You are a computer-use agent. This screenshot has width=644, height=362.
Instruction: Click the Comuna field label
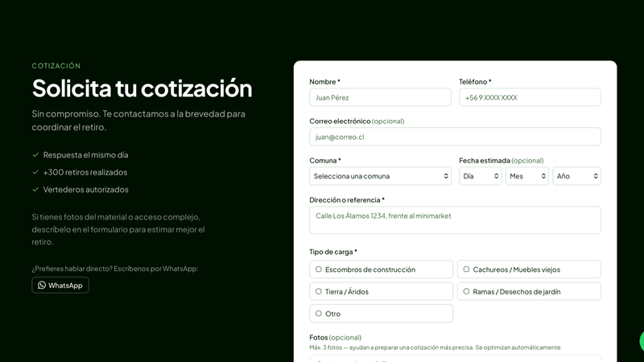(325, 160)
